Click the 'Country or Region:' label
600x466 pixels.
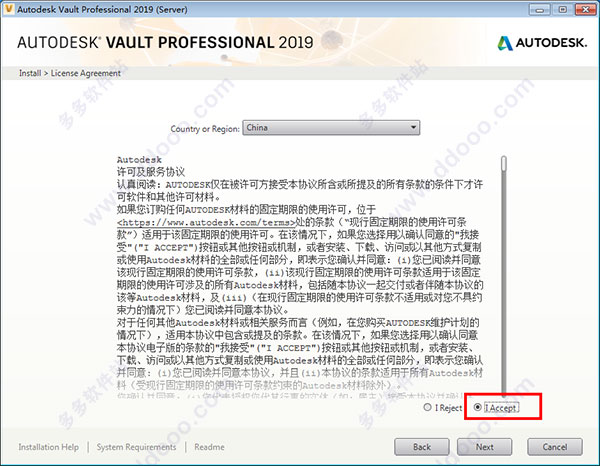click(x=205, y=129)
